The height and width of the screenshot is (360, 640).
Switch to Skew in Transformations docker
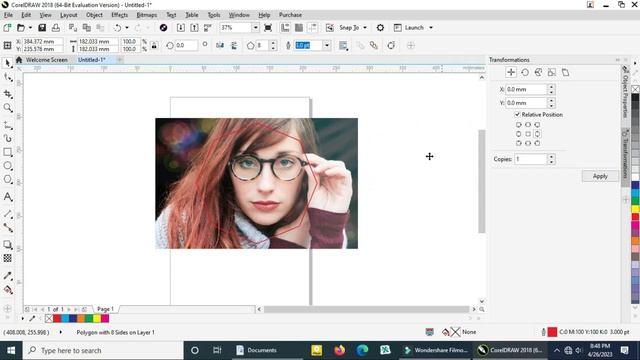pos(565,73)
